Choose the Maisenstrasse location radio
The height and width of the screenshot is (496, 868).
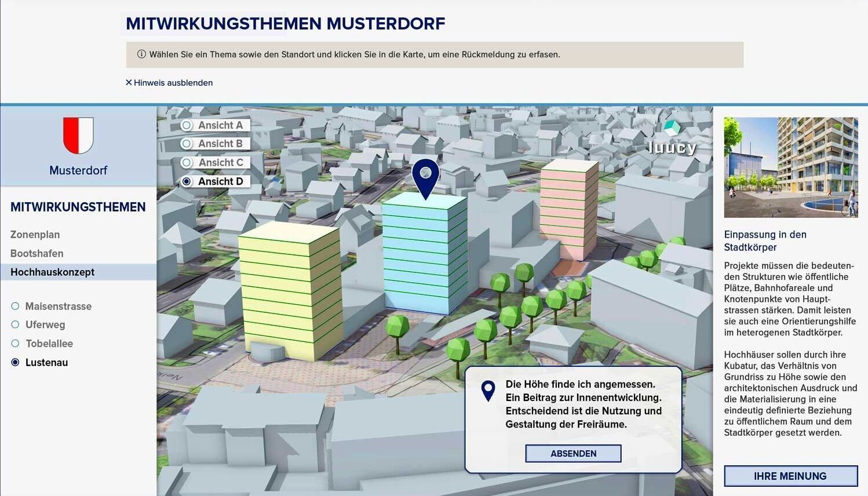(15, 306)
